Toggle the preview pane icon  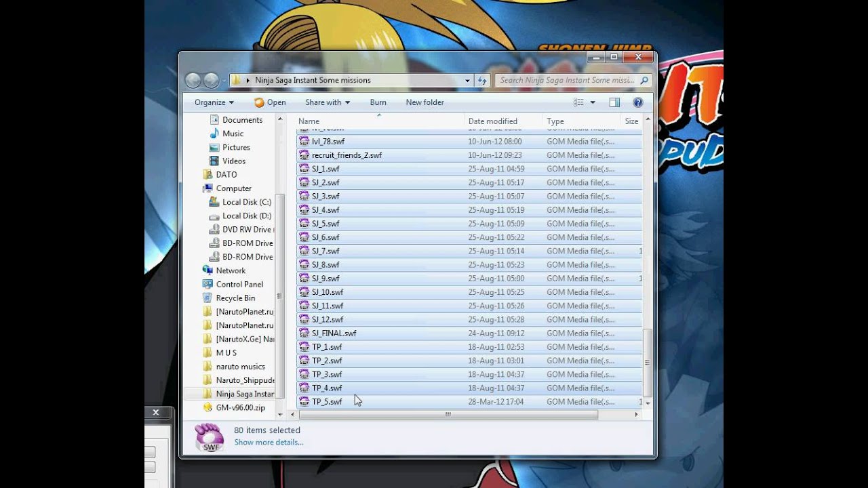coord(614,102)
